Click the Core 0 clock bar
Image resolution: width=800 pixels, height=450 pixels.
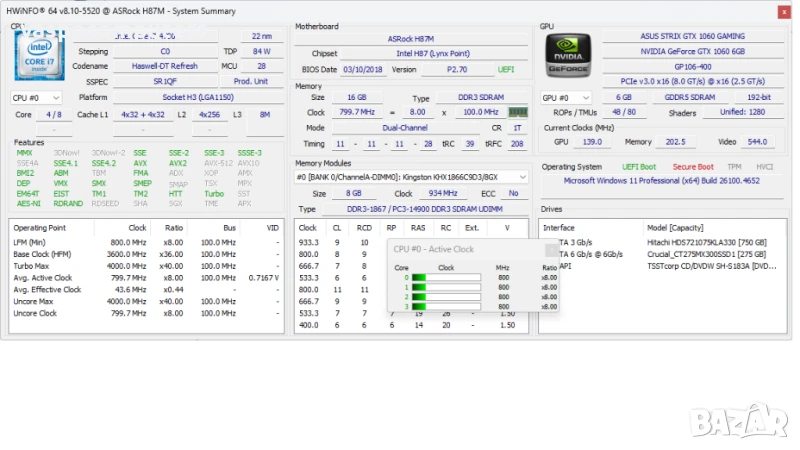(x=446, y=278)
